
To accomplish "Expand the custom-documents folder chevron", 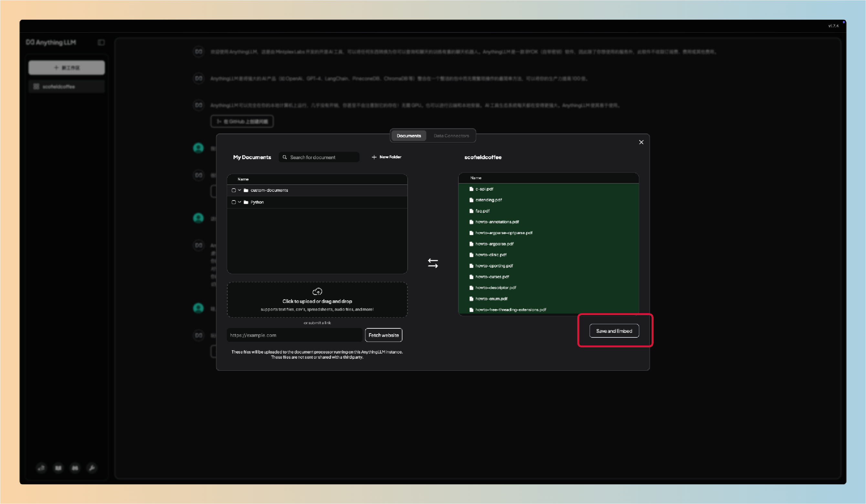I will click(240, 190).
